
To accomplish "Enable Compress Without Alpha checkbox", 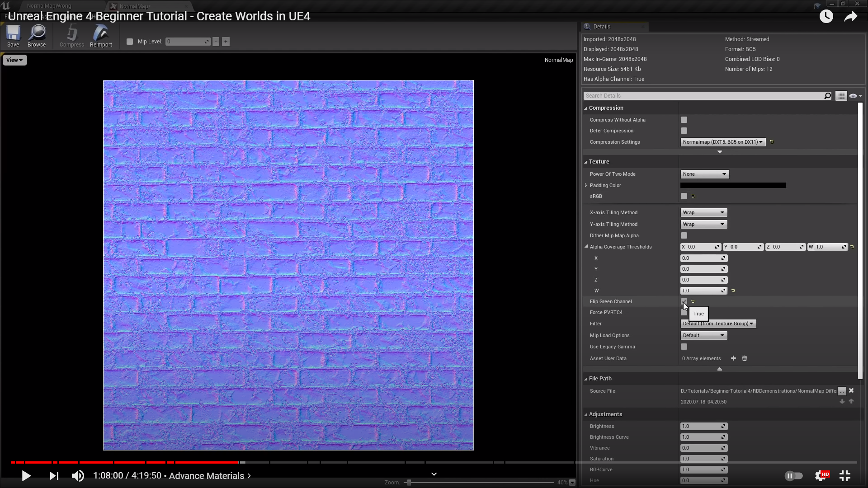I will [684, 120].
